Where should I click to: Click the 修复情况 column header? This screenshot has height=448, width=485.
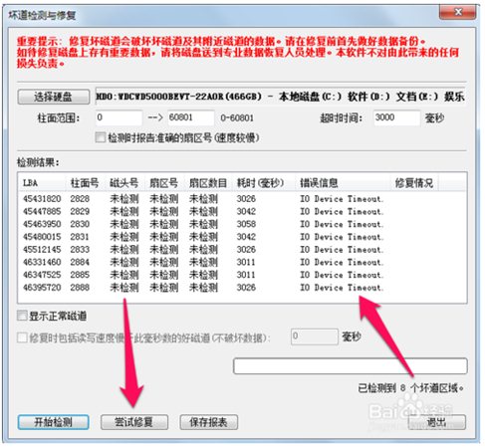pos(414,183)
